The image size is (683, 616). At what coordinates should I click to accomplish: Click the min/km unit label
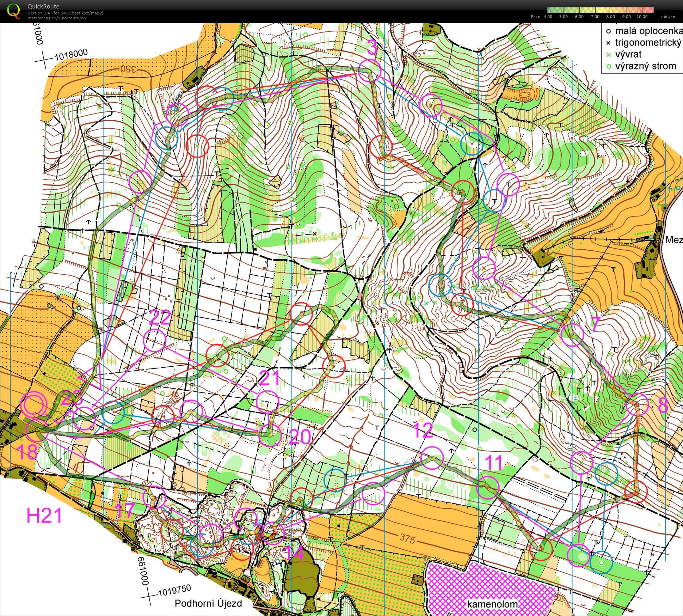(x=669, y=17)
